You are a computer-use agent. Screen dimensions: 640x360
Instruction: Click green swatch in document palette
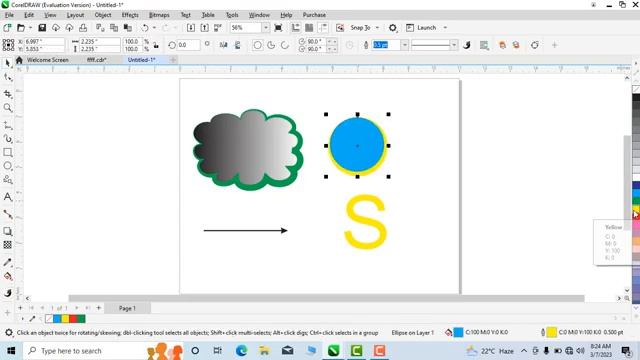(81, 319)
